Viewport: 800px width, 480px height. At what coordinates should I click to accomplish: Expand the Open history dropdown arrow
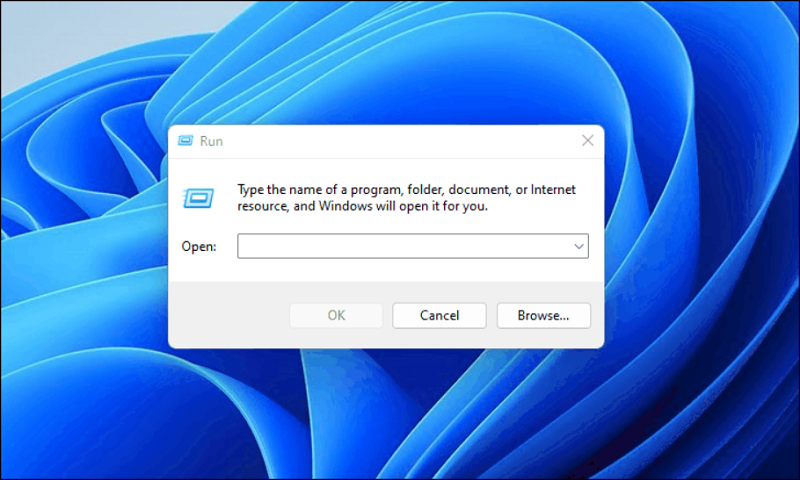click(578, 246)
